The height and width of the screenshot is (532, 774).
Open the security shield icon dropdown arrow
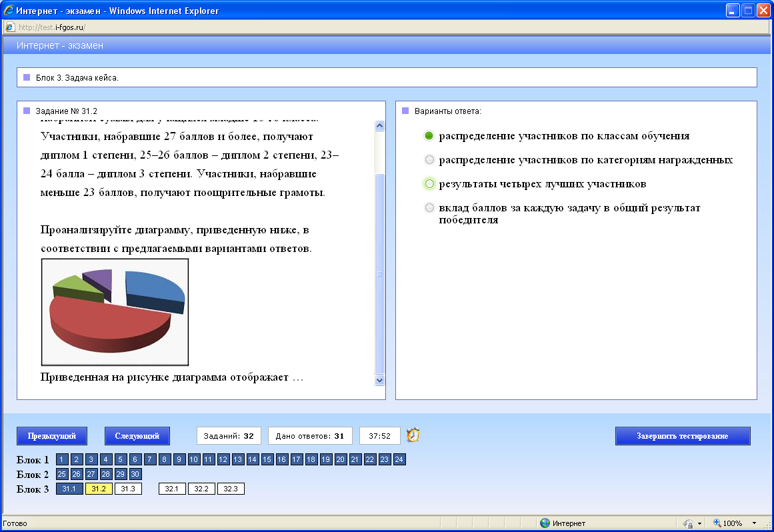[699, 523]
